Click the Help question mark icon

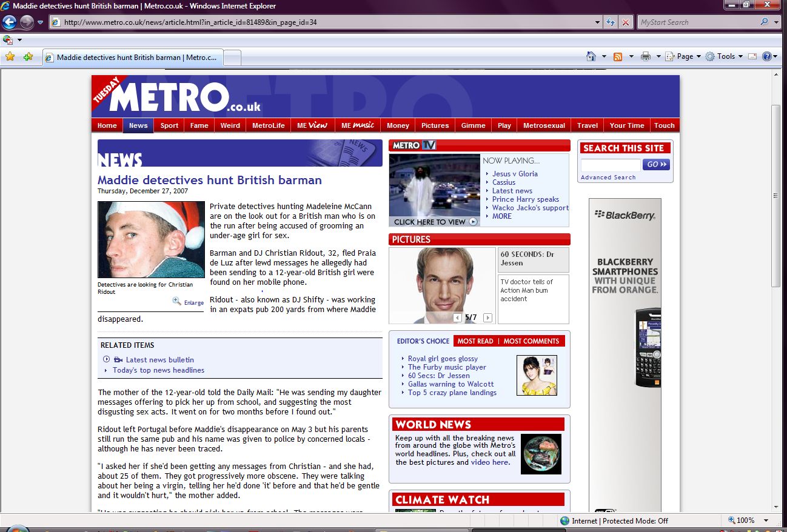click(x=767, y=56)
